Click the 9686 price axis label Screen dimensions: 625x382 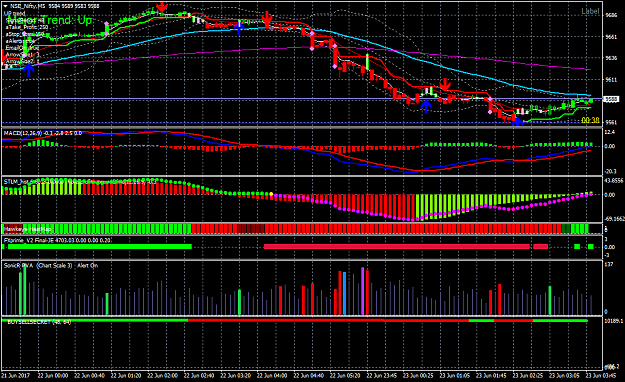[x=611, y=16]
